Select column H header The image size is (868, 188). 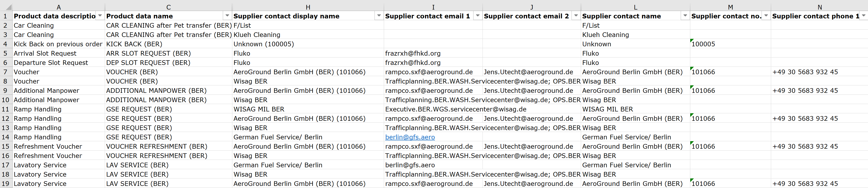[x=308, y=7]
